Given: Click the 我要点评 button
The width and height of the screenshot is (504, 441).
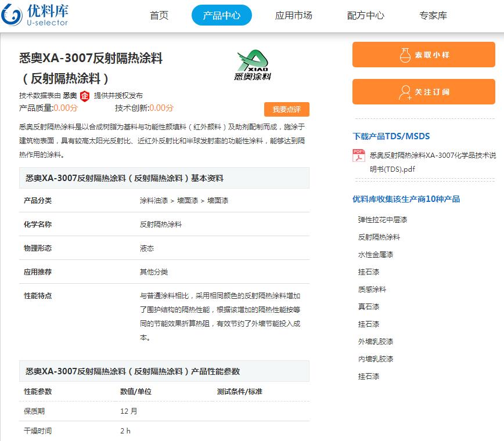Looking at the screenshot, I should click(287, 110).
